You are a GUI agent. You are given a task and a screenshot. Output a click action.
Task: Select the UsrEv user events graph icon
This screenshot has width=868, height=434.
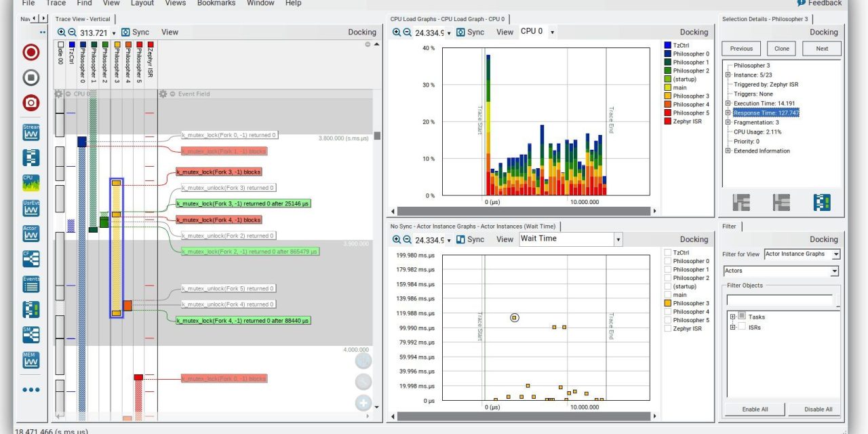pos(30,207)
